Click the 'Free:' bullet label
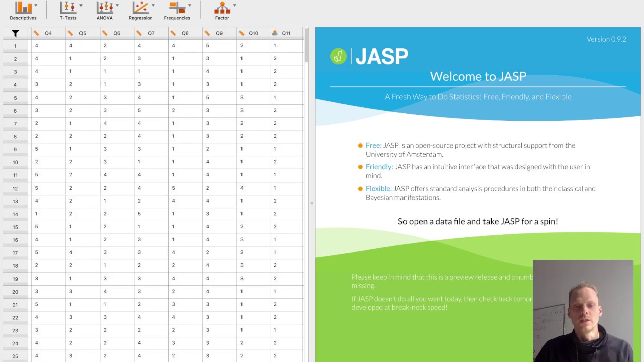Screen dimensions: 644x362 pyautogui.click(x=374, y=145)
